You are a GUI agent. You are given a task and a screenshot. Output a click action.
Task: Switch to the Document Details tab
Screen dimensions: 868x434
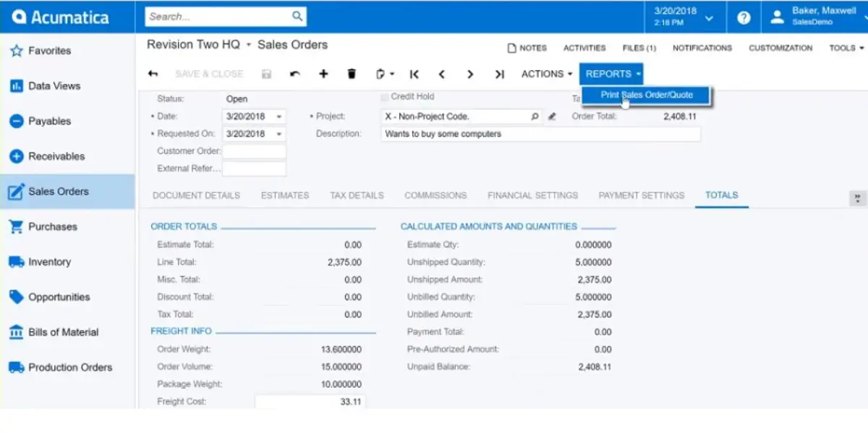click(x=196, y=195)
